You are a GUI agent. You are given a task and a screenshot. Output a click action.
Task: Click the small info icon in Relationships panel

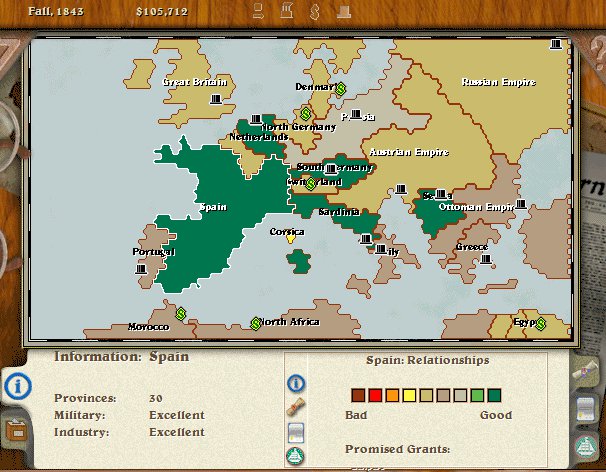296,383
